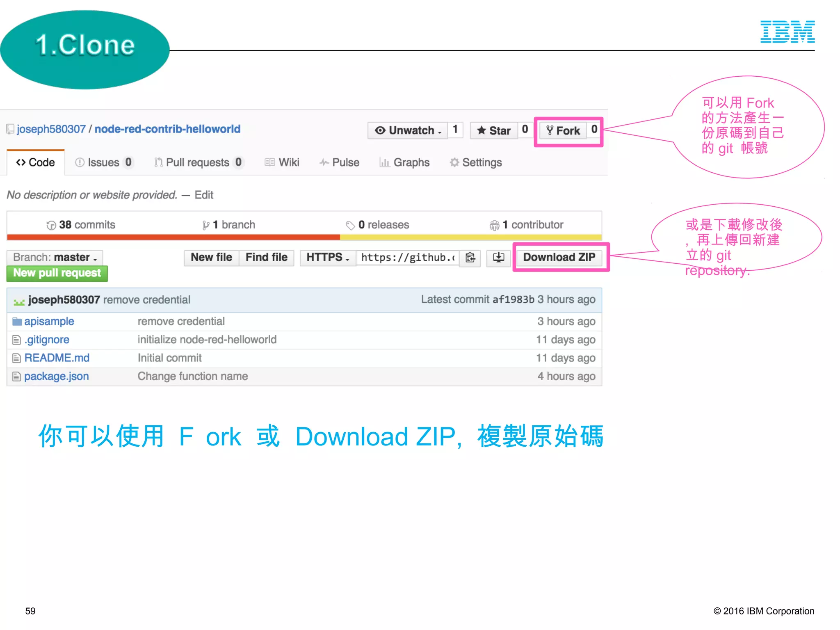
Task: Open 'remove credential' message in apisample row
Action: pos(181,322)
